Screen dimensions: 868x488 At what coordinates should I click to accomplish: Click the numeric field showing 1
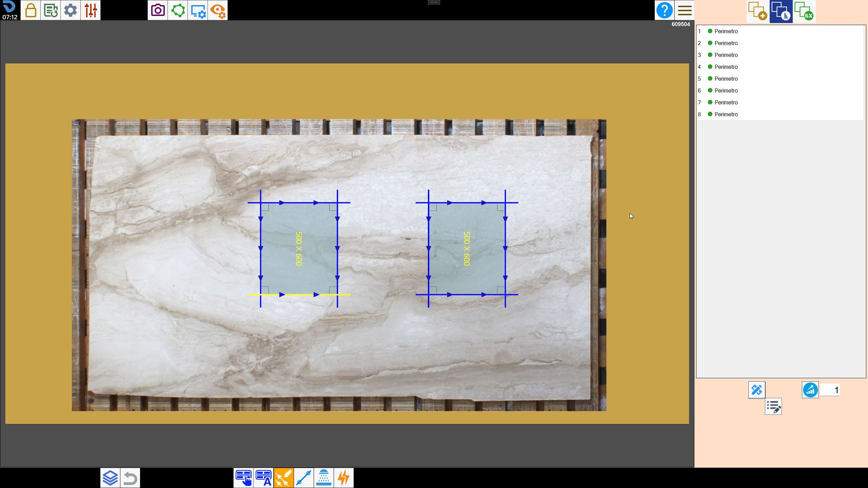(x=830, y=390)
